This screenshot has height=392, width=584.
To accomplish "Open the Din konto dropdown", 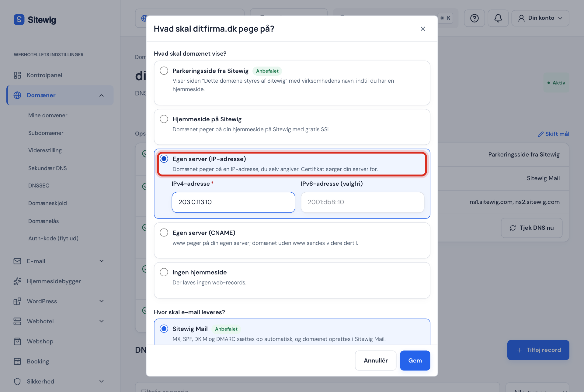I will click(x=540, y=18).
